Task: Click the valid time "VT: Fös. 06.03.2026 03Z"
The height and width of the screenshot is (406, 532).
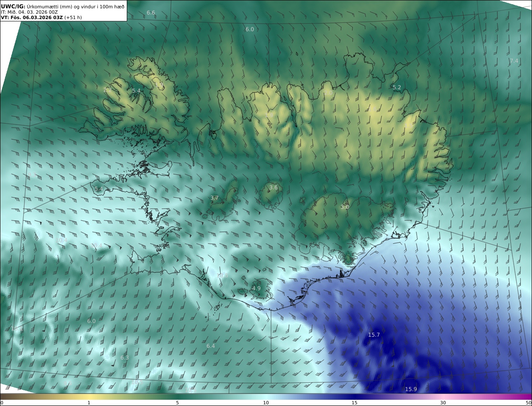Action: [32, 17]
